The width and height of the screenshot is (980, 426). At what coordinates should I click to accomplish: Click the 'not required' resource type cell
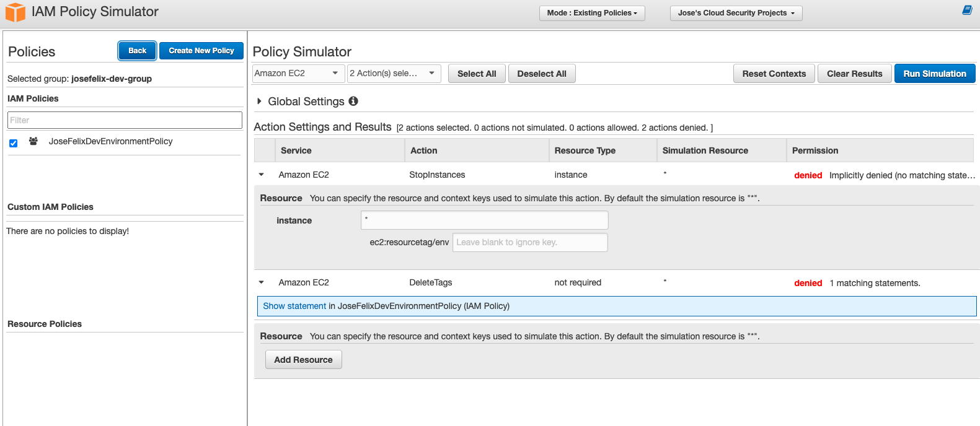[578, 282]
